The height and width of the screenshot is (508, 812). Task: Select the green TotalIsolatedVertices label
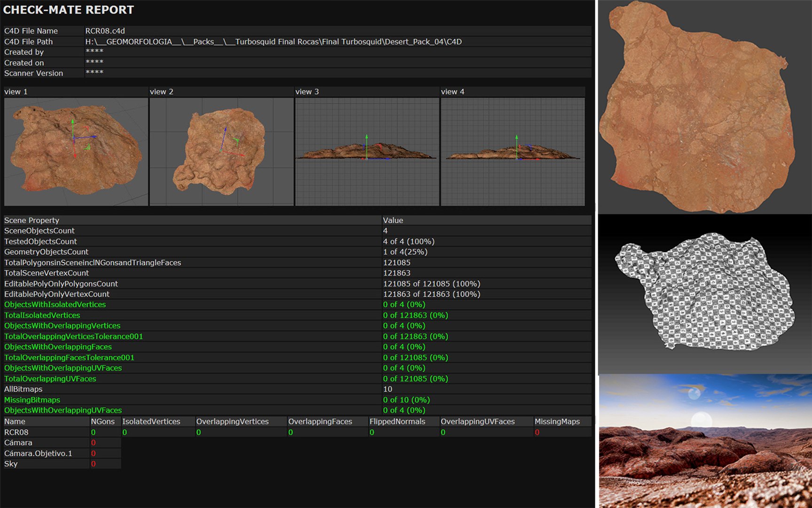click(x=42, y=316)
